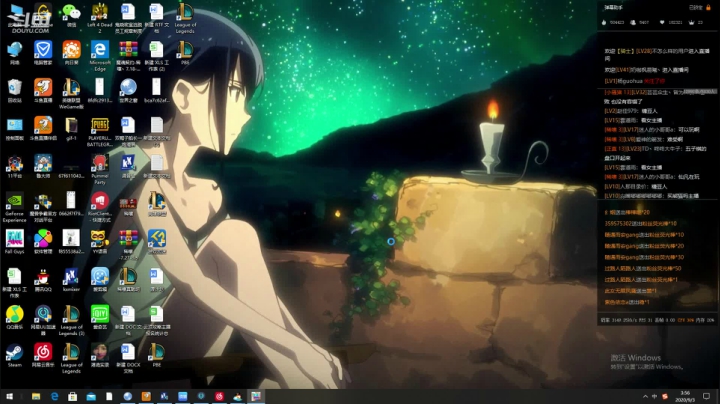Open the 世界之窗 globe browser shortcut
Viewport: 720px width, 404px height.
[x=128, y=90]
